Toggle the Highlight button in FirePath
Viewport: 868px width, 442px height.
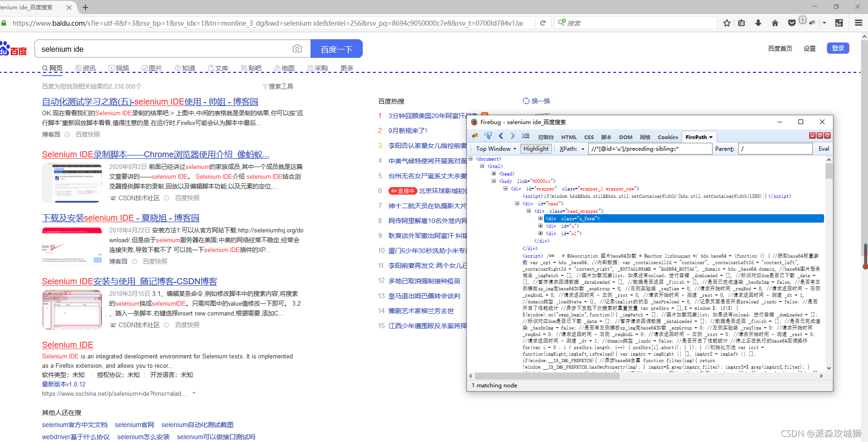[x=536, y=148]
